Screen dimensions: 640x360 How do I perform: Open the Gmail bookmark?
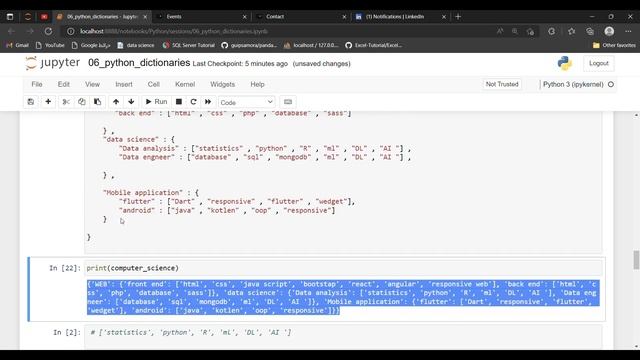18,45
